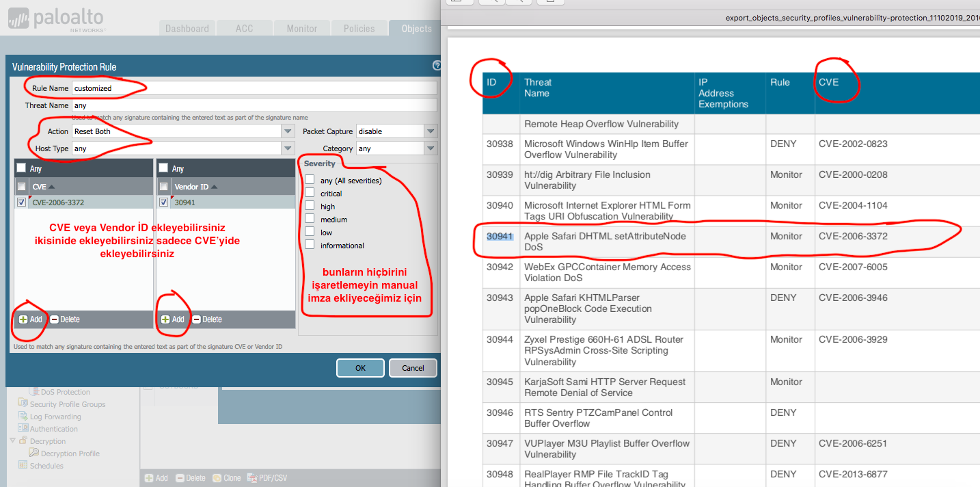The image size is (980, 487).
Task: Click Delete under the Vendor ID list
Action: (207, 319)
